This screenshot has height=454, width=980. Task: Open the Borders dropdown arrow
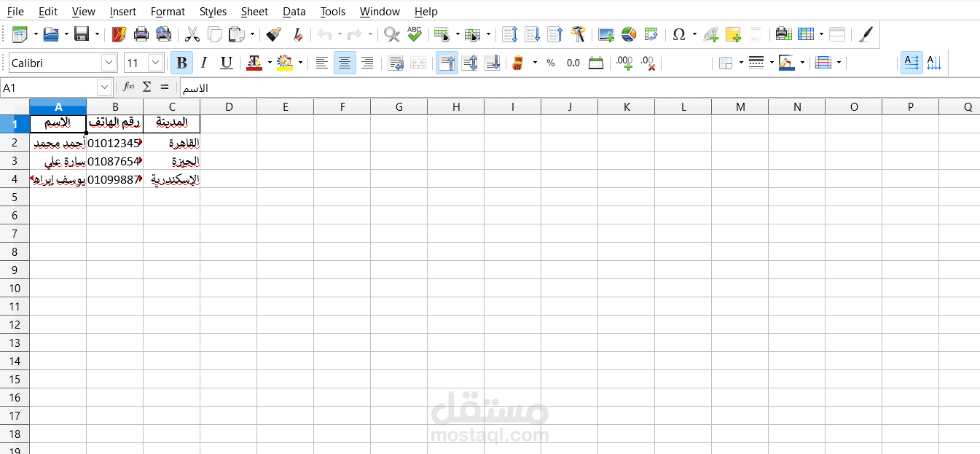pos(741,63)
